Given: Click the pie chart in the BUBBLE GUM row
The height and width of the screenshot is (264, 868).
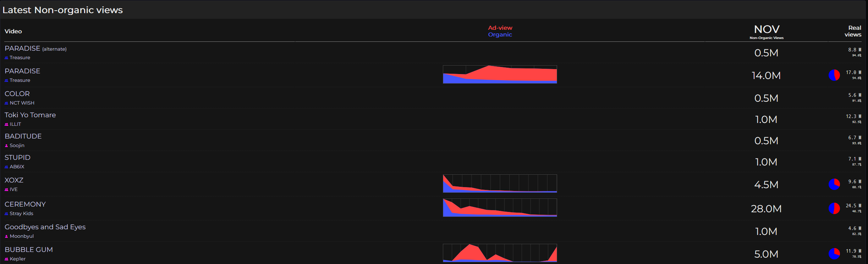Looking at the screenshot, I should (834, 254).
